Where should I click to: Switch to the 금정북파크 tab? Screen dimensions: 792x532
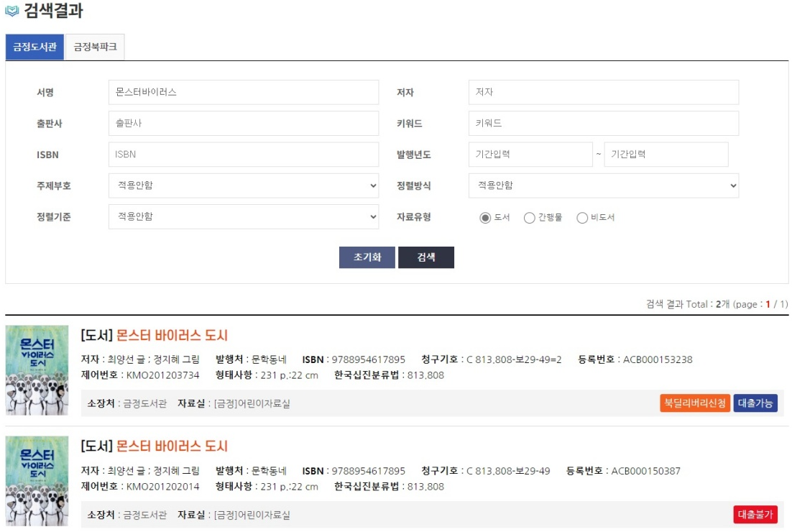[95, 47]
